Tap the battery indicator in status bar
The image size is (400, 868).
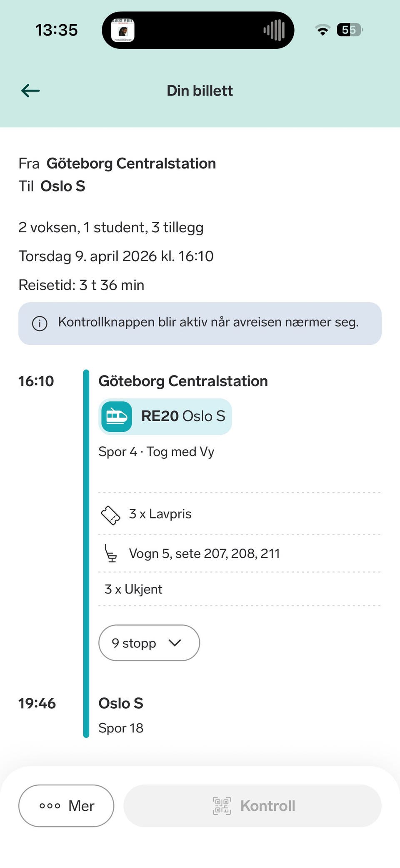pyautogui.click(x=349, y=30)
